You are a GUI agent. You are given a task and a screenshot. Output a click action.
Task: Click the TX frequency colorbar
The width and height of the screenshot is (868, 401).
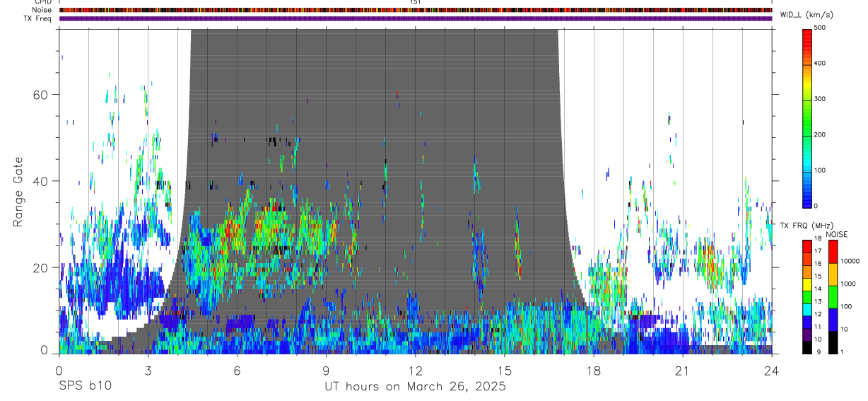[807, 297]
